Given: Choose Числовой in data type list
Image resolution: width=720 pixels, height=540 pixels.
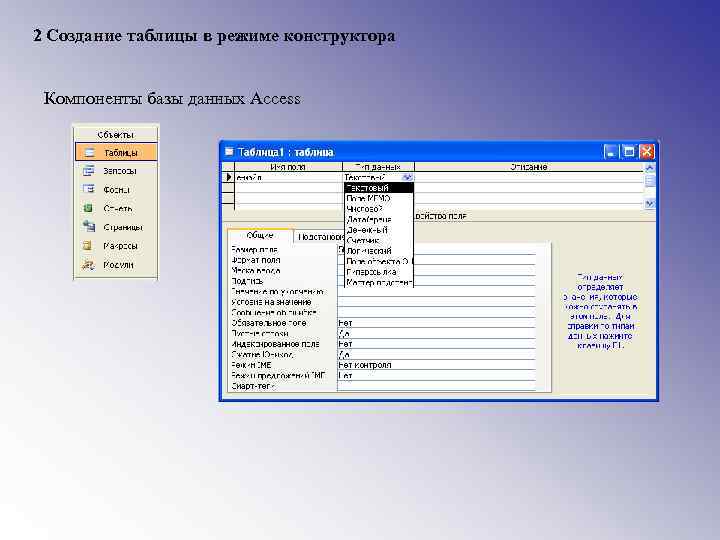Looking at the screenshot, I should [379, 209].
